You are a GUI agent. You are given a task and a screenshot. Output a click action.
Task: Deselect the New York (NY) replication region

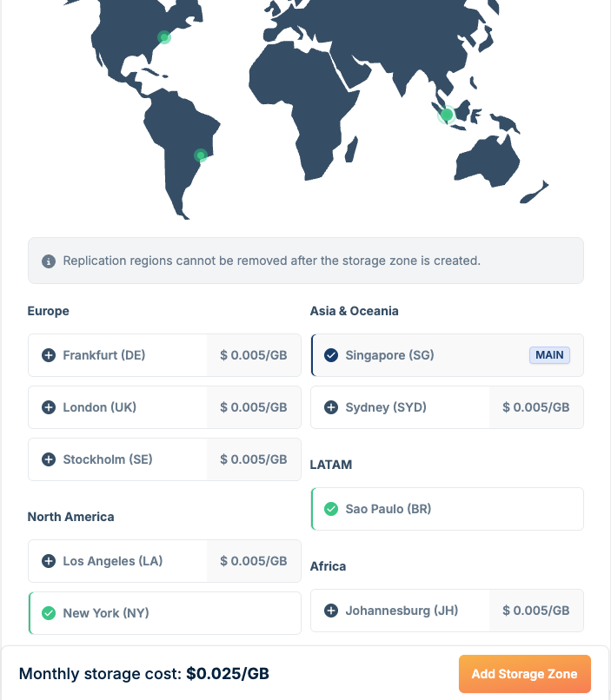49,613
